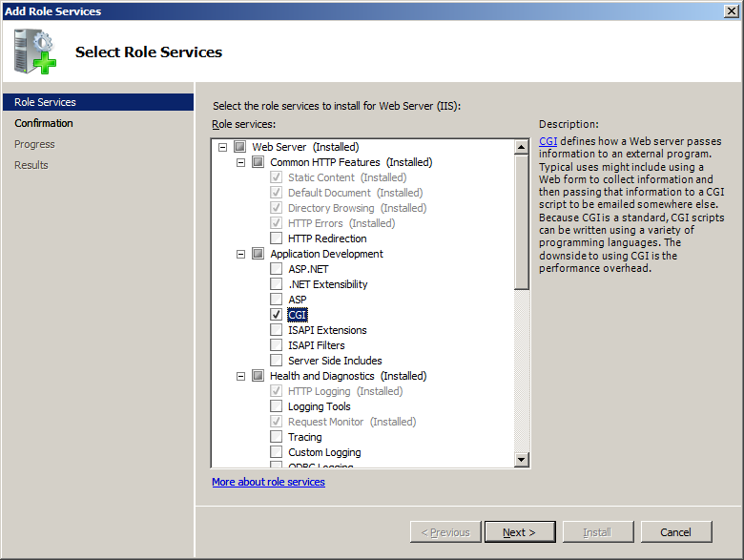Open the CGI link in the description
This screenshot has width=744, height=560.
(548, 141)
